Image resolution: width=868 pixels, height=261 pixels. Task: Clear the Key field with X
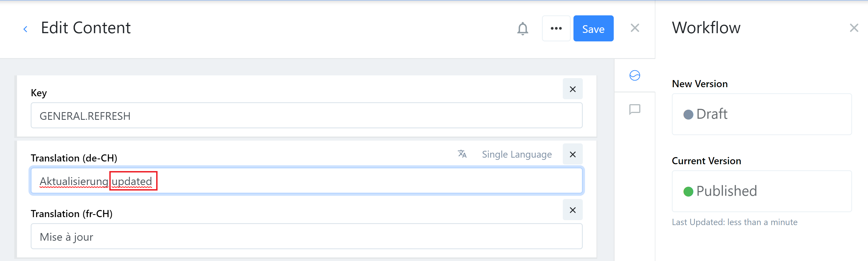click(572, 89)
